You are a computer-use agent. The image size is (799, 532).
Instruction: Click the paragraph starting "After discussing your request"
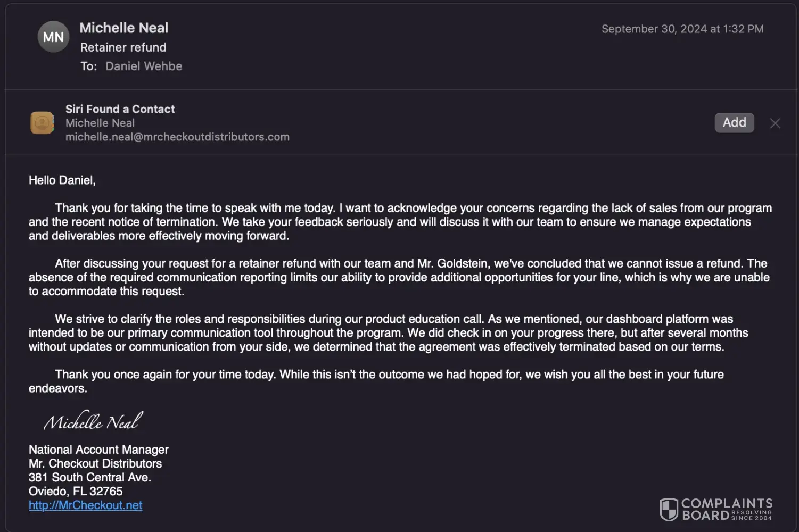399,277
